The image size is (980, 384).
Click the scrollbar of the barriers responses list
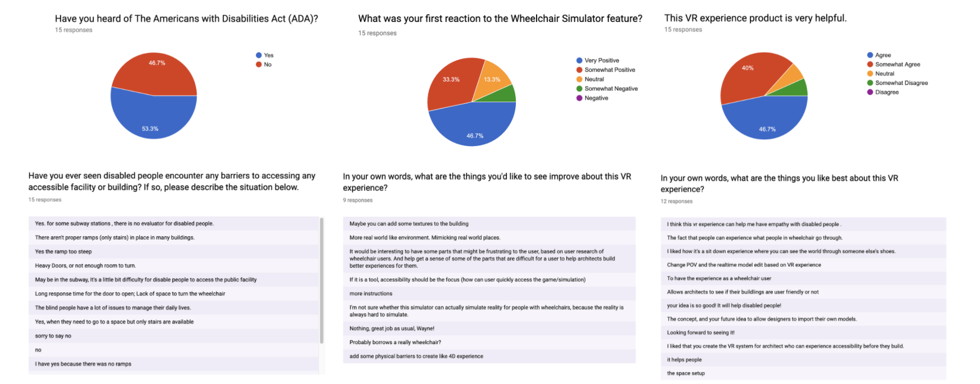click(x=322, y=281)
